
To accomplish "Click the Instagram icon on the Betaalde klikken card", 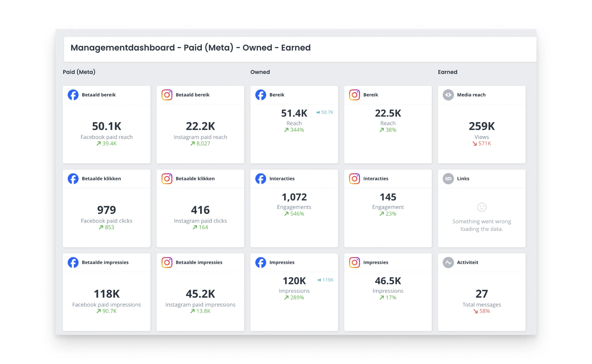I will pos(167,179).
